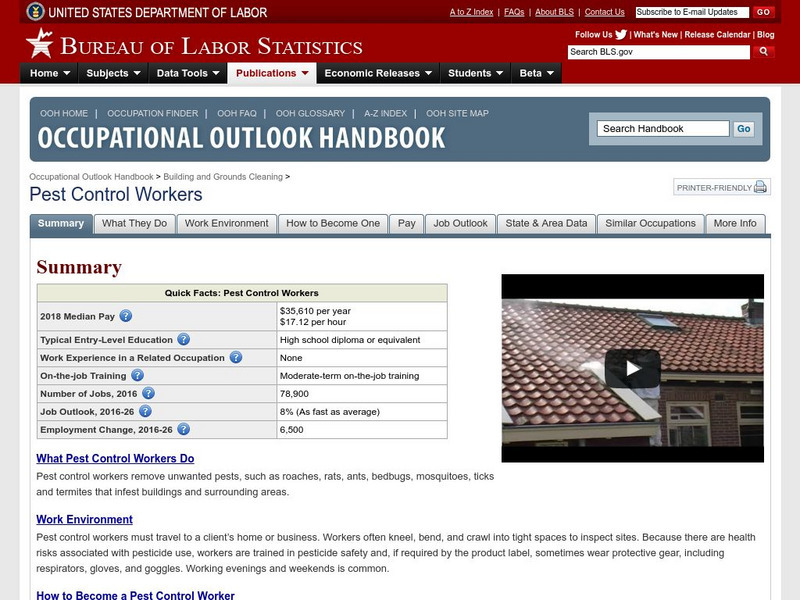Image resolution: width=800 pixels, height=600 pixels.
Task: Open help icon for 2018 Median Pay
Action: tap(126, 316)
